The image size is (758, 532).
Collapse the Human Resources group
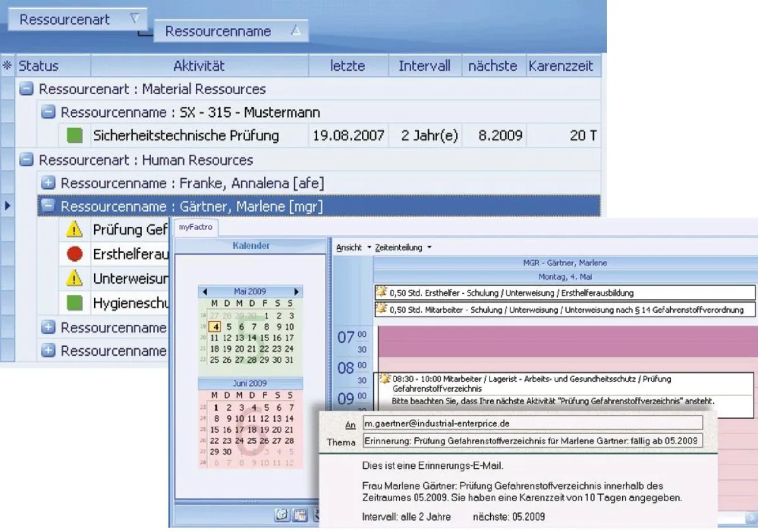pyautogui.click(x=26, y=160)
